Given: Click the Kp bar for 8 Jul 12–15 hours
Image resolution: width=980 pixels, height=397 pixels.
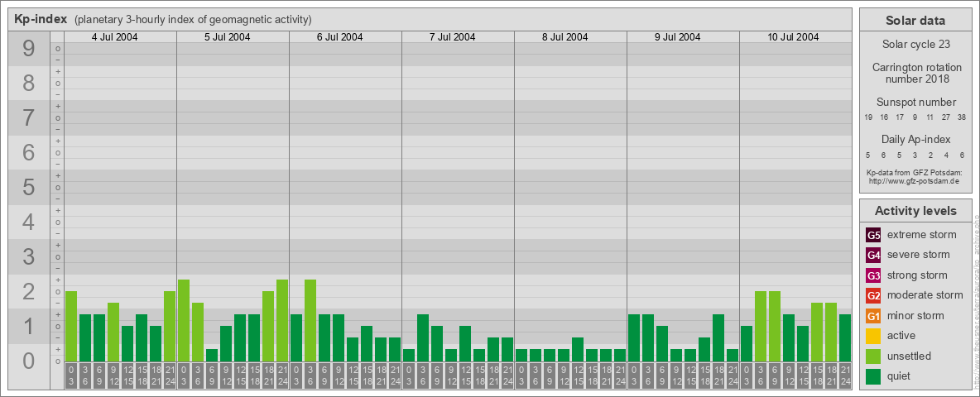Looking at the screenshot, I should pos(578,349).
